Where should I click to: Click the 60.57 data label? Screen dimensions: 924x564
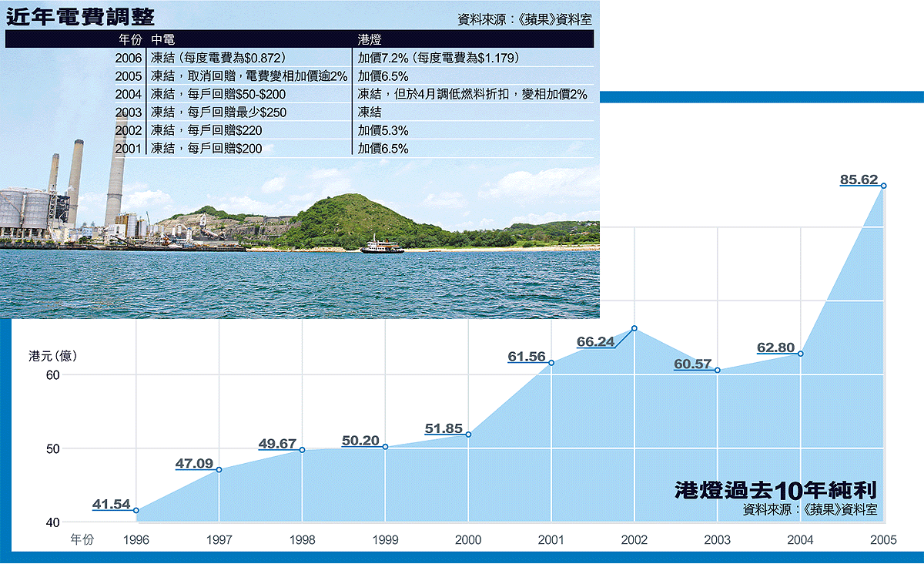(x=693, y=364)
